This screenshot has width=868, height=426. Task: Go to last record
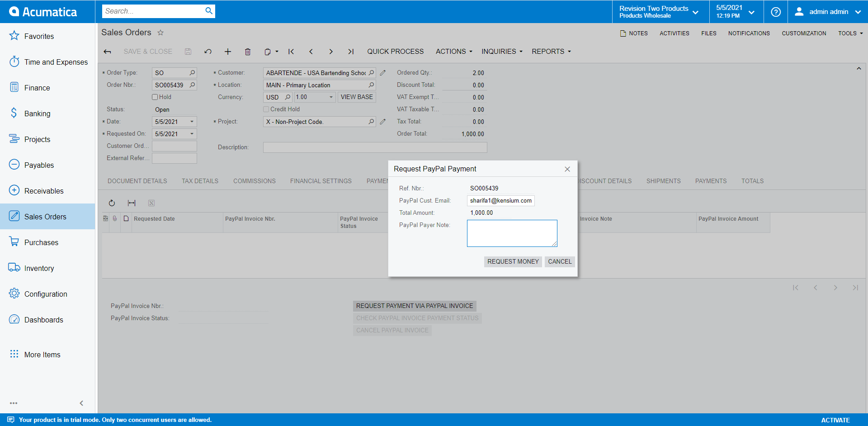point(351,52)
